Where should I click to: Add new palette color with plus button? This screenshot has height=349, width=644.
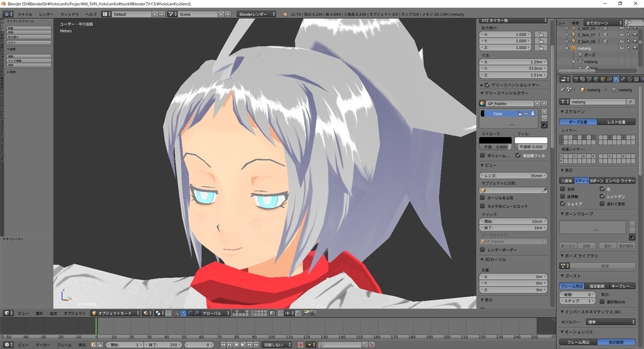544,112
